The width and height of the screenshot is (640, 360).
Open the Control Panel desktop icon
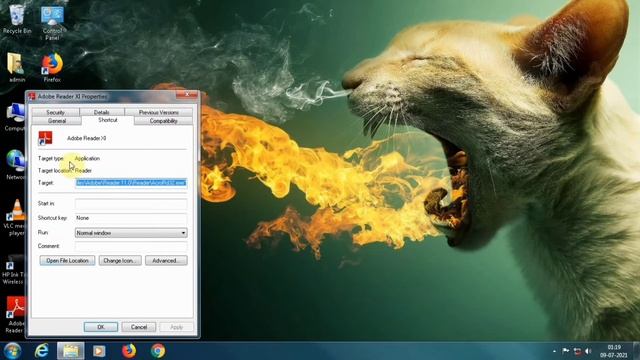coord(52,22)
